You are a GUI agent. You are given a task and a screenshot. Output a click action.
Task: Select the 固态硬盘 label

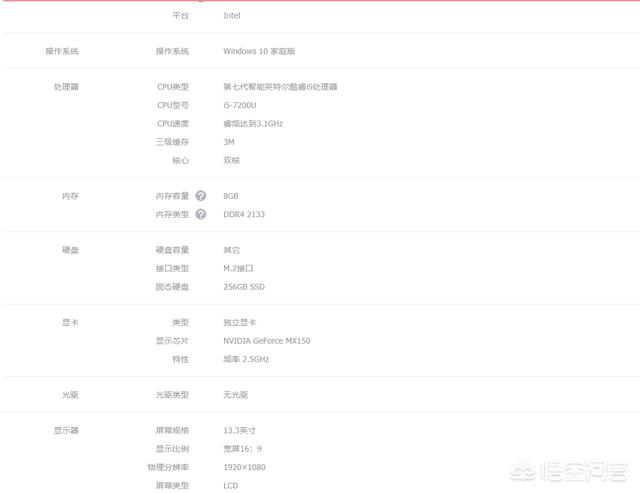pos(172,286)
